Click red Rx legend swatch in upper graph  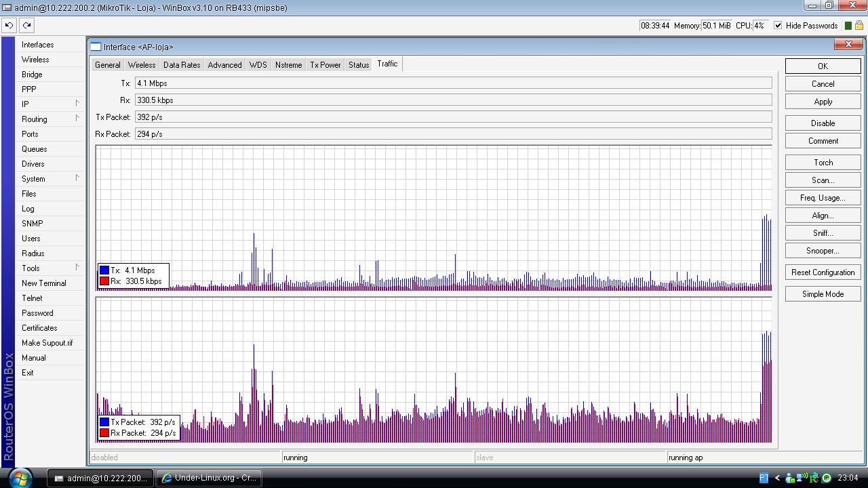(x=104, y=281)
